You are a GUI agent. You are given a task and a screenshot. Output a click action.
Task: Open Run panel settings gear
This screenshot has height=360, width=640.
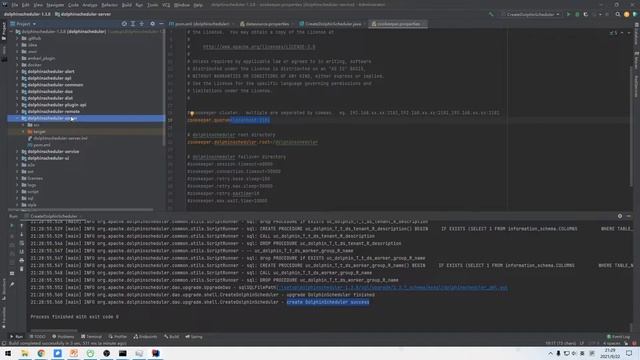(620, 216)
